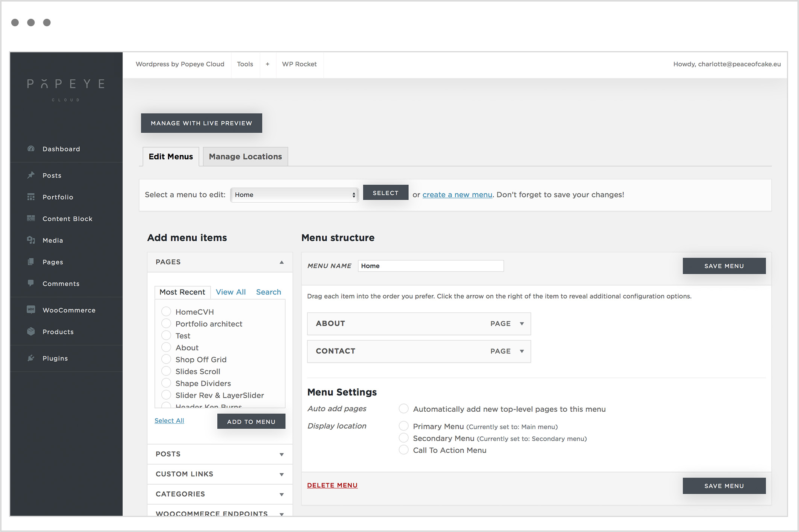Check the Shop Off Grid page option
The image size is (799, 532).
point(166,359)
